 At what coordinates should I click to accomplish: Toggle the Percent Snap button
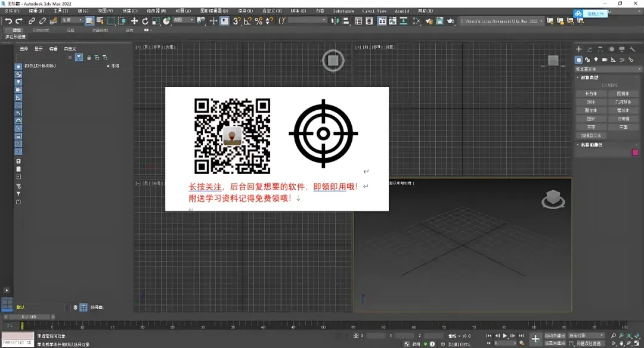tap(259, 21)
